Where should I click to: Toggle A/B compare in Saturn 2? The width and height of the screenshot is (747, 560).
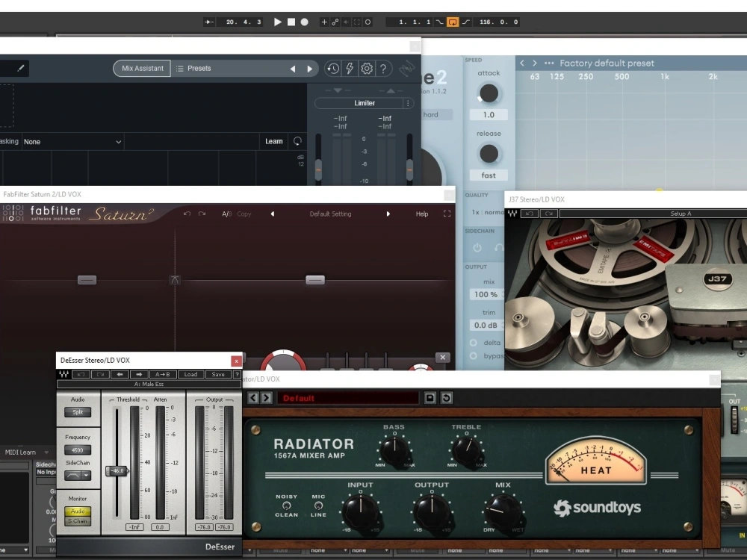pyautogui.click(x=227, y=214)
